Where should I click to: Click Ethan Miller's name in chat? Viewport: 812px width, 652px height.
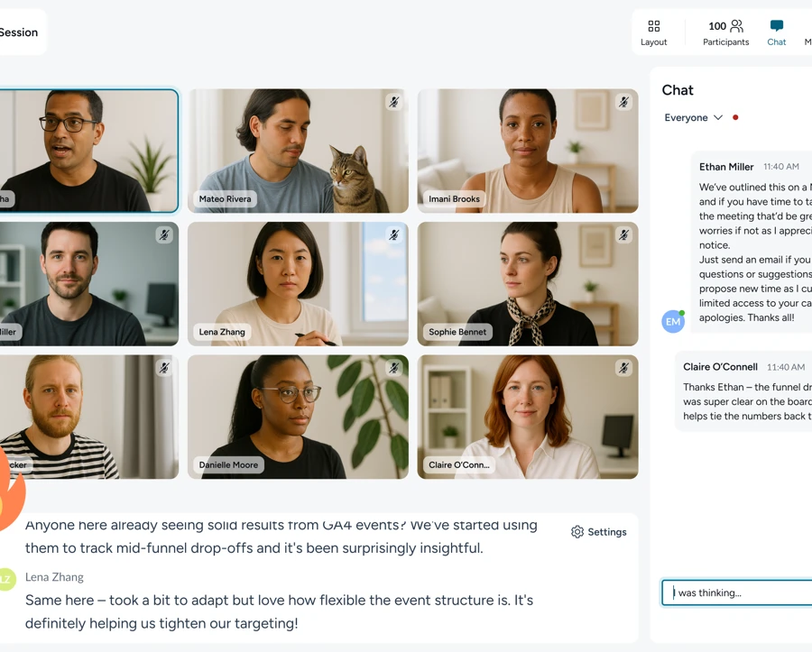pos(726,167)
